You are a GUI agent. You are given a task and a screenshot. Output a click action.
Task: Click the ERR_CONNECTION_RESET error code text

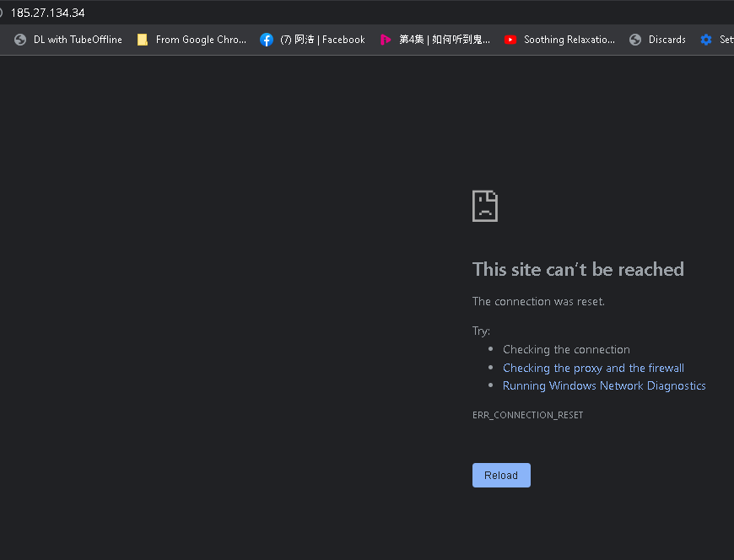click(527, 415)
